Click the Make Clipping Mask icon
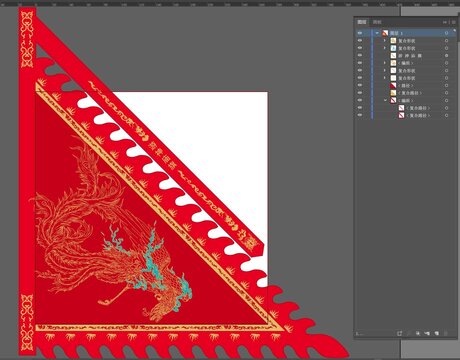The height and width of the screenshot is (360, 460). [x=418, y=333]
